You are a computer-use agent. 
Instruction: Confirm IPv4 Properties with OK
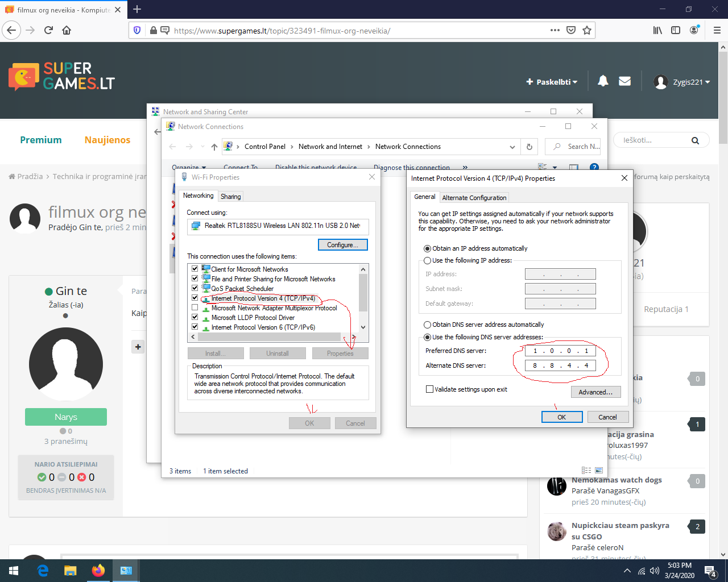562,417
